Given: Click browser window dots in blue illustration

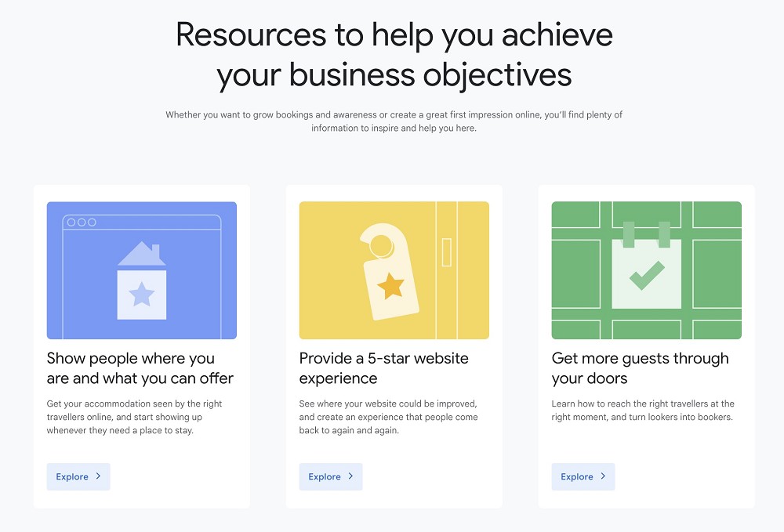Looking at the screenshot, I should coord(82,223).
